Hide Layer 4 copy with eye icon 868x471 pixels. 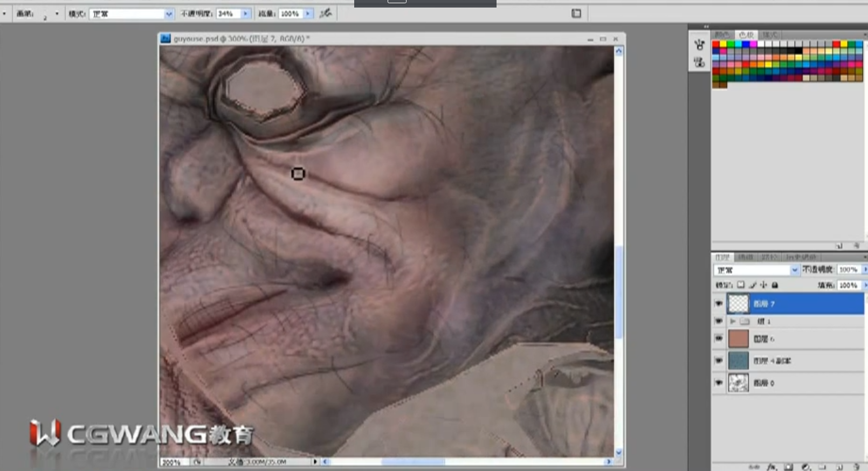[719, 361]
